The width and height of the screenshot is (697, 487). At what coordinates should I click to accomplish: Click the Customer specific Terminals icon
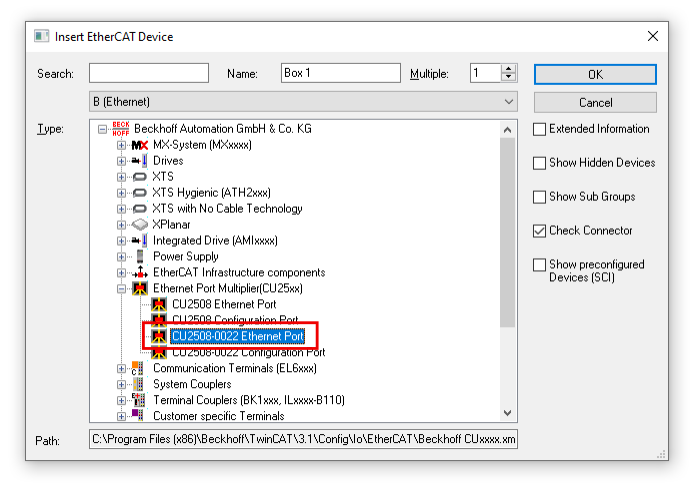(x=138, y=415)
